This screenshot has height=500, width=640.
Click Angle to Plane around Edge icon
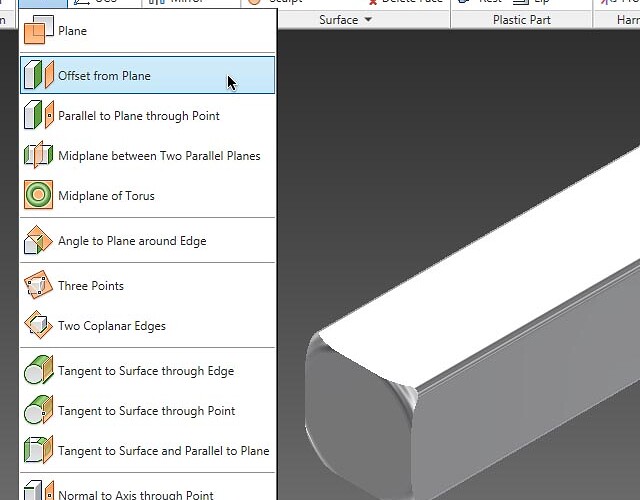[39, 240]
